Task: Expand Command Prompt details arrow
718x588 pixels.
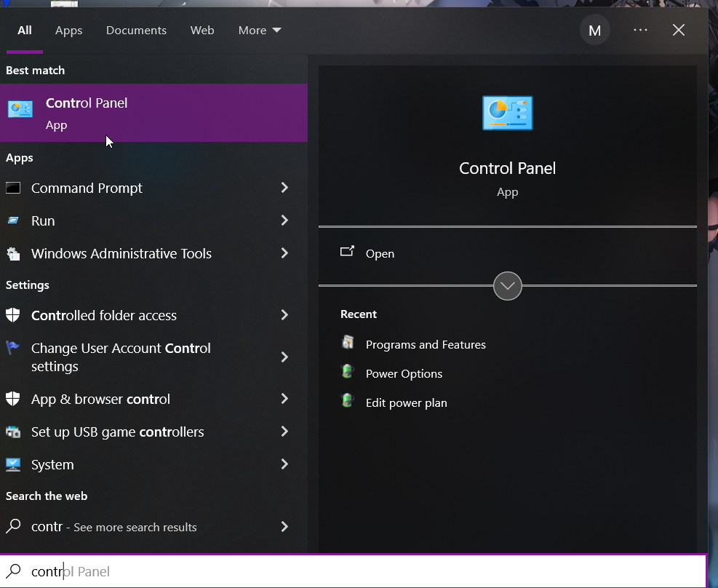Action: click(284, 188)
